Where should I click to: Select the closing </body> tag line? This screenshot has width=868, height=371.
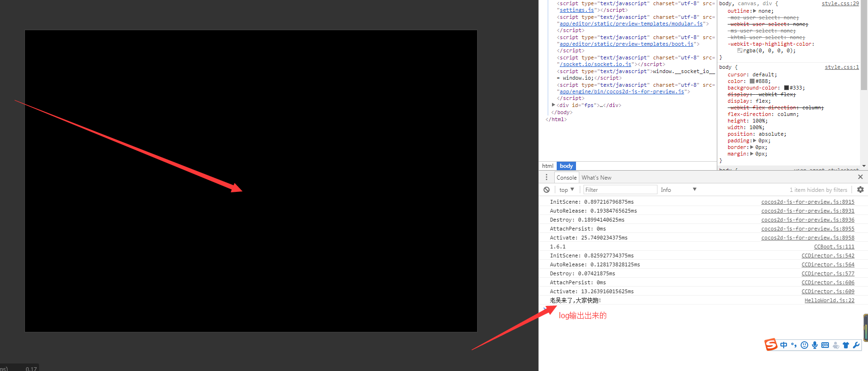point(562,112)
